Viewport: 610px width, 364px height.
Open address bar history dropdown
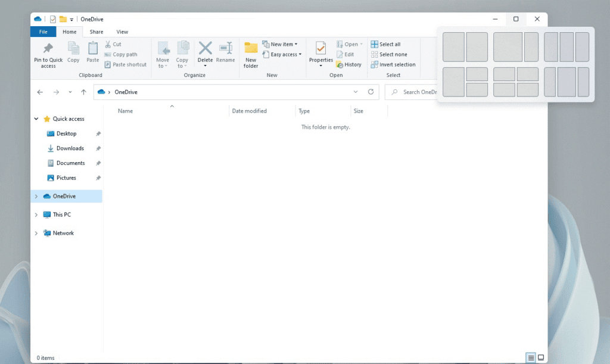(x=355, y=92)
